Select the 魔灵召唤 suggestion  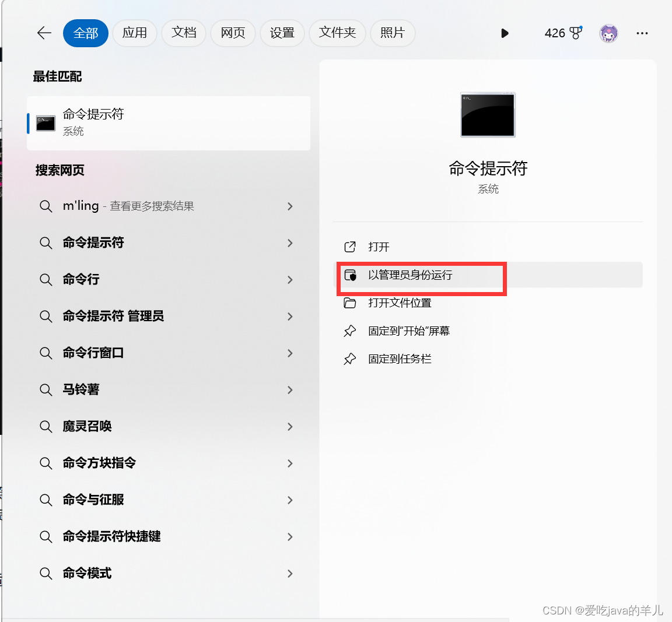(x=169, y=427)
